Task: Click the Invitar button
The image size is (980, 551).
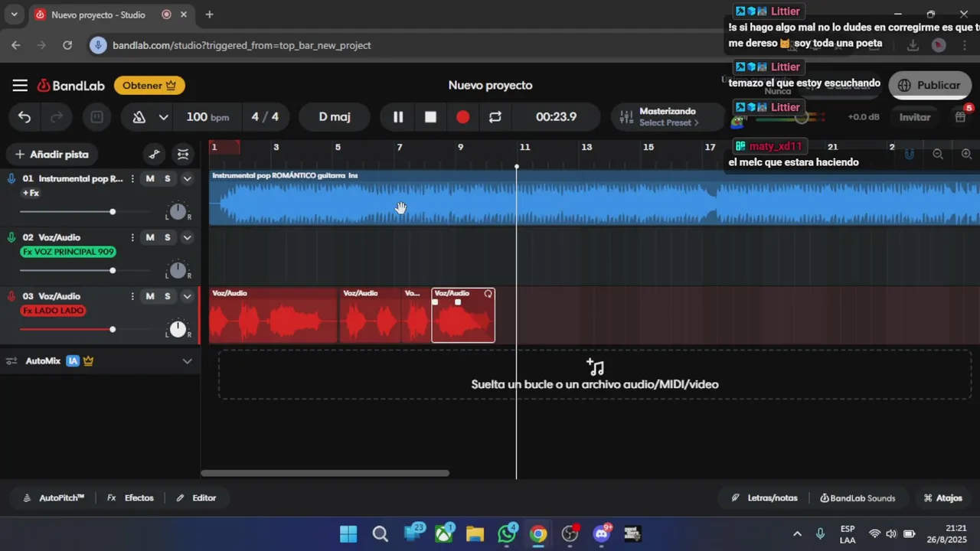Action: tap(915, 117)
